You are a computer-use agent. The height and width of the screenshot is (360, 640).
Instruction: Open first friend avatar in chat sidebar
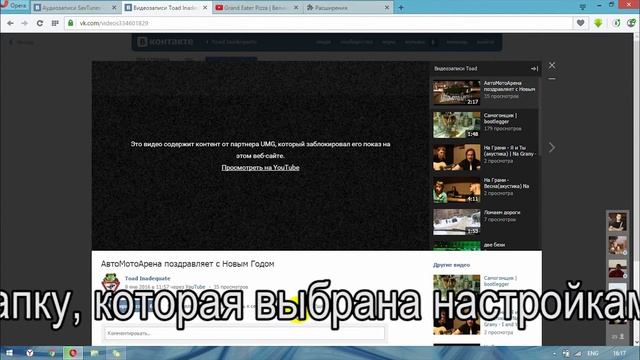tap(617, 222)
